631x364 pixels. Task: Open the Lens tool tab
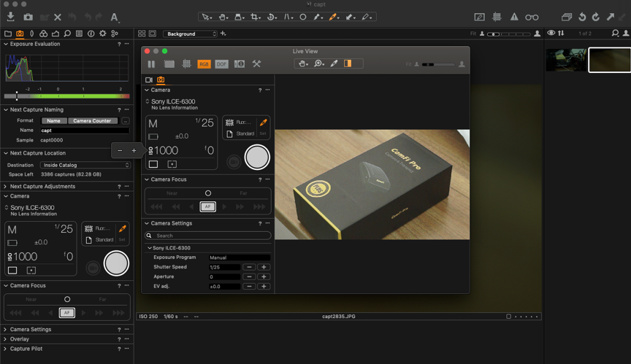[32, 34]
